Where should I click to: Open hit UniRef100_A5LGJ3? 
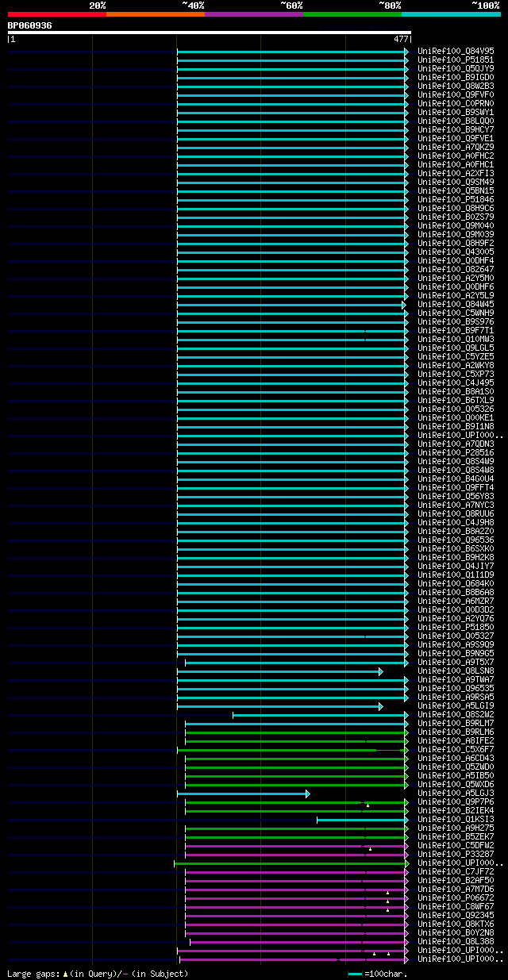coord(456,793)
